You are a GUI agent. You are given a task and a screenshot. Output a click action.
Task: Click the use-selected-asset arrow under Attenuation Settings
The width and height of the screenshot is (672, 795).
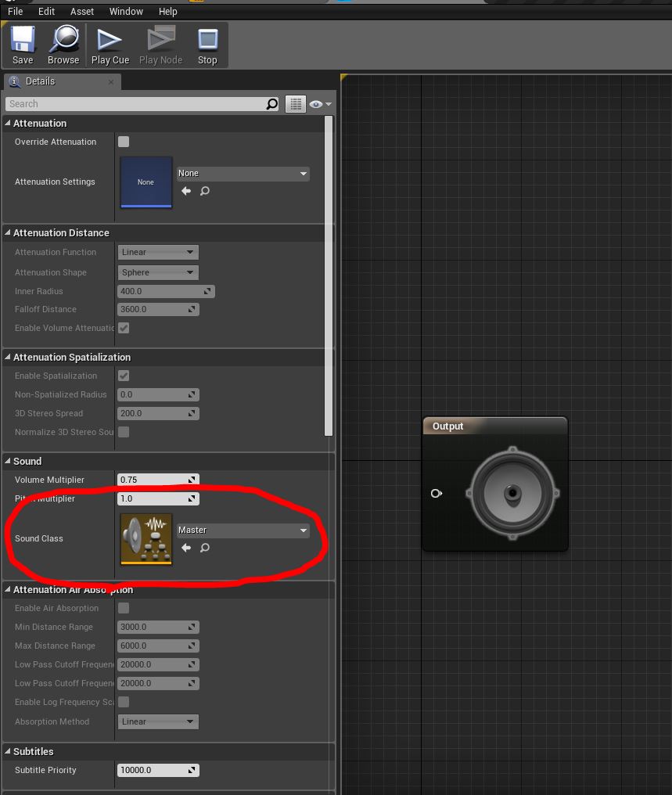tap(185, 190)
